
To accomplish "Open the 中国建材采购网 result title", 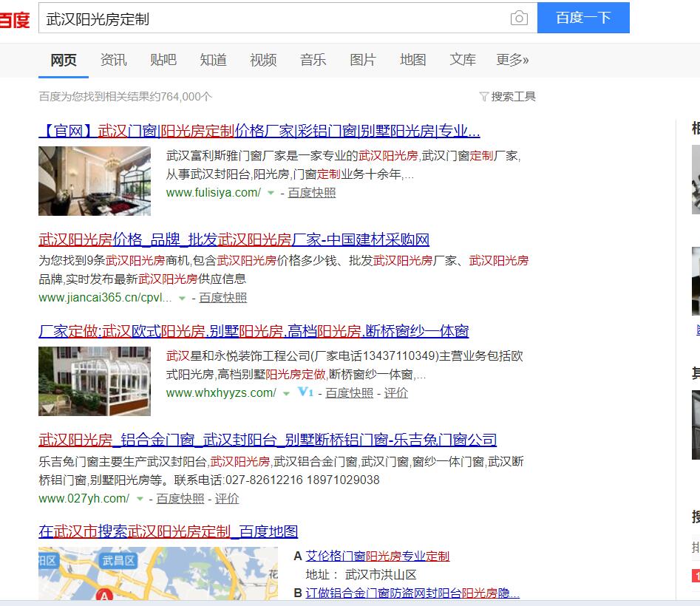I will click(234, 239).
